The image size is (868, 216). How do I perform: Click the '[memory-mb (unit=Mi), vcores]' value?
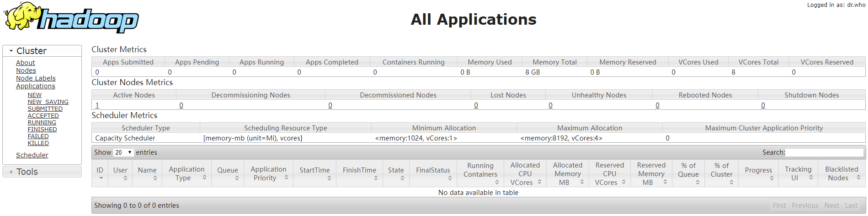[x=253, y=138]
